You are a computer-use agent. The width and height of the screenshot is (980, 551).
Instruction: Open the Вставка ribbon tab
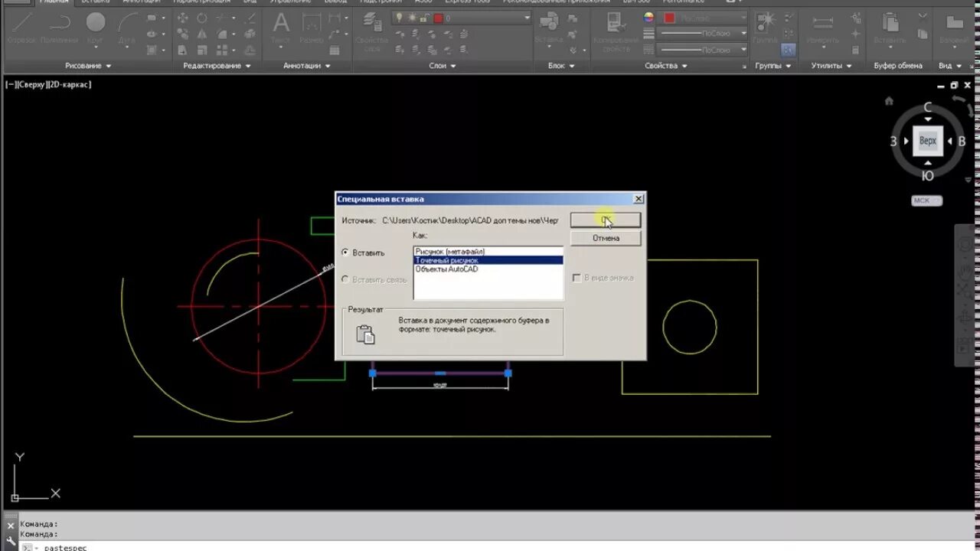96,2
